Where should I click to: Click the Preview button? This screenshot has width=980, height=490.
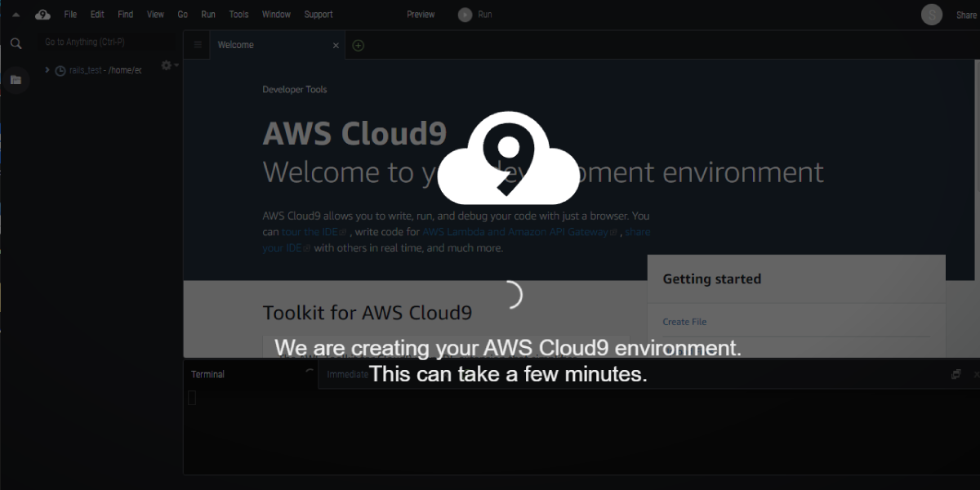pyautogui.click(x=421, y=14)
